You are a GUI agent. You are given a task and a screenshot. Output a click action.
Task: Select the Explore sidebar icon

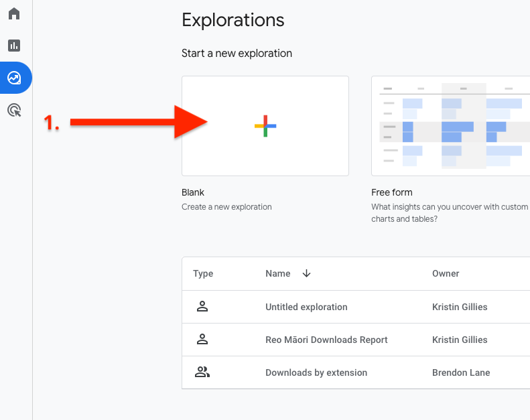tap(14, 78)
